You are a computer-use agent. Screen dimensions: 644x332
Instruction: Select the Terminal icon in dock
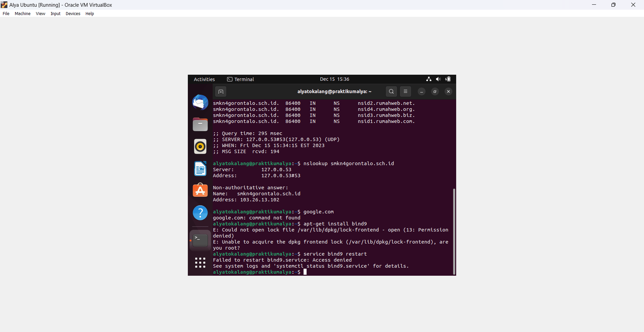pyautogui.click(x=200, y=240)
